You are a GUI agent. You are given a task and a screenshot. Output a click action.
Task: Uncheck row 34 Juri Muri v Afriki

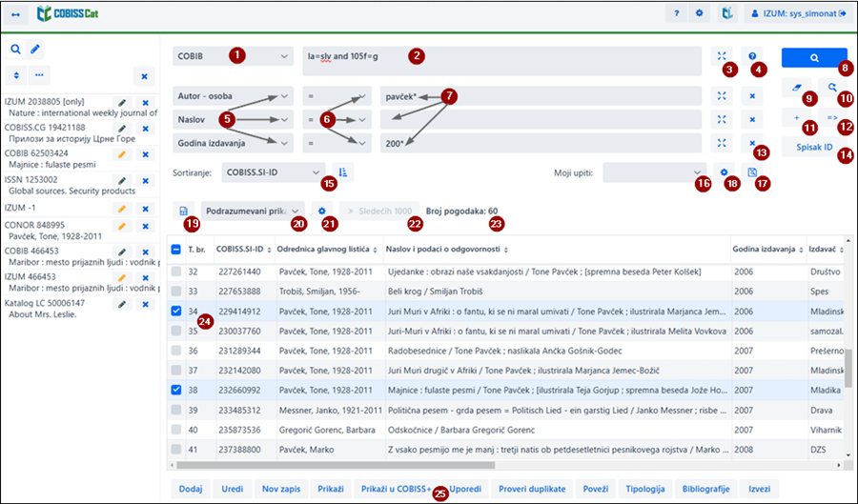175,311
